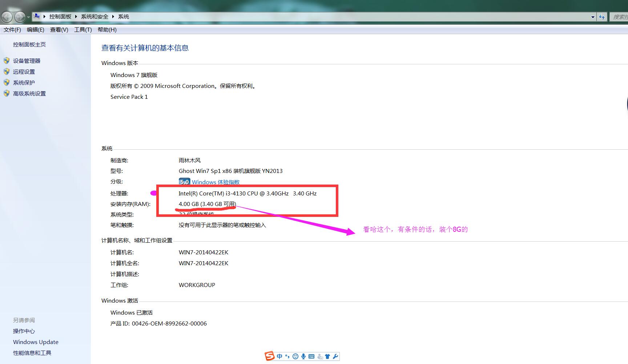Click the 计算机描述: label
628x364 pixels.
[x=125, y=274]
